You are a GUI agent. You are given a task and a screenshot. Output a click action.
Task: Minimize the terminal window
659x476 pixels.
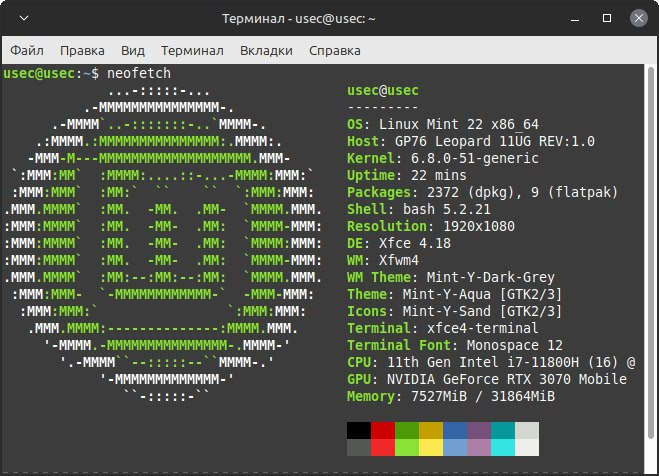click(575, 19)
